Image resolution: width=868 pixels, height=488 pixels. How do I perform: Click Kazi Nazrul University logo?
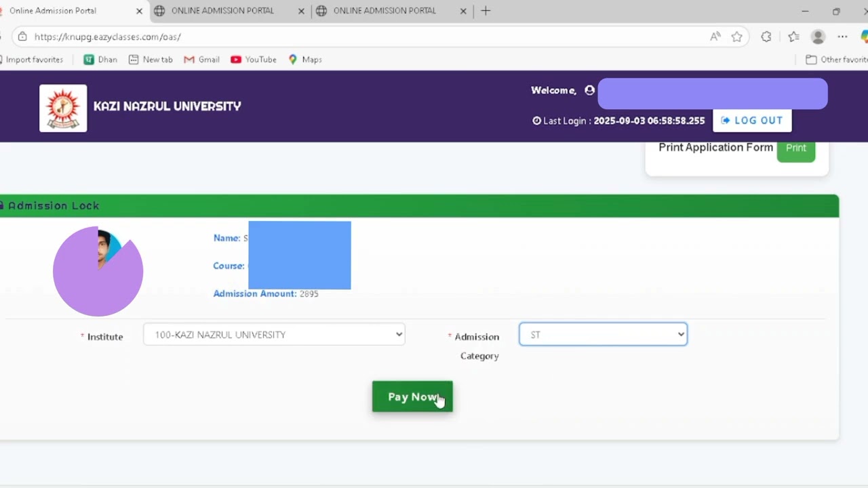[63, 108]
